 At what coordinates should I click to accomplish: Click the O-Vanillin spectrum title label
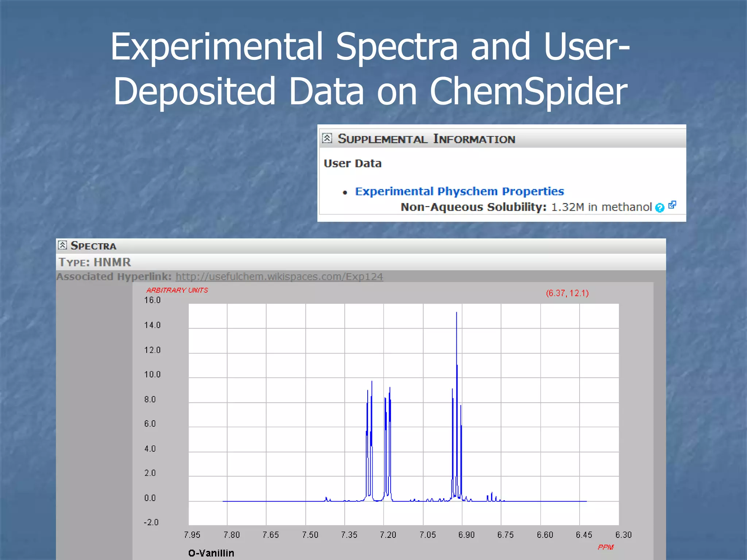click(x=211, y=553)
